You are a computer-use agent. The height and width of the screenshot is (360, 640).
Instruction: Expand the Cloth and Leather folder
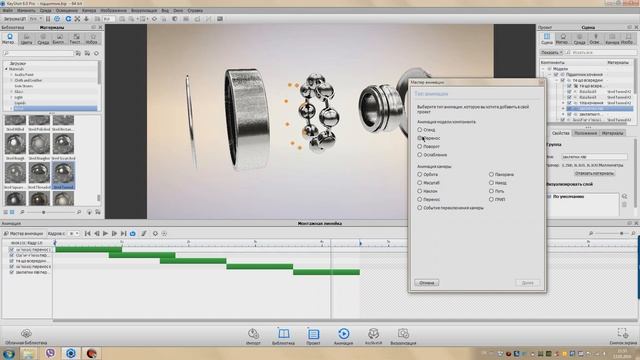[x=11, y=80]
